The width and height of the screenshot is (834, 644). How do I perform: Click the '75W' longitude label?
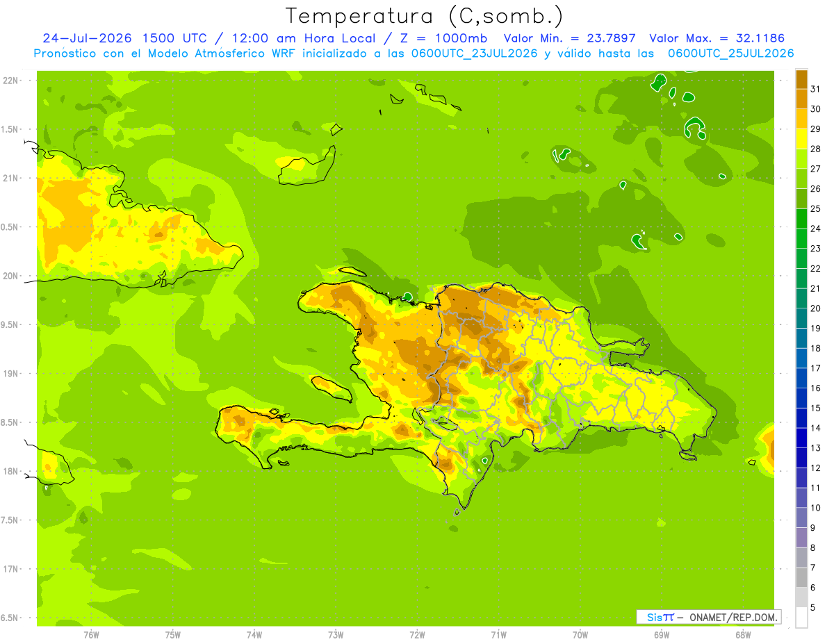coord(172,635)
